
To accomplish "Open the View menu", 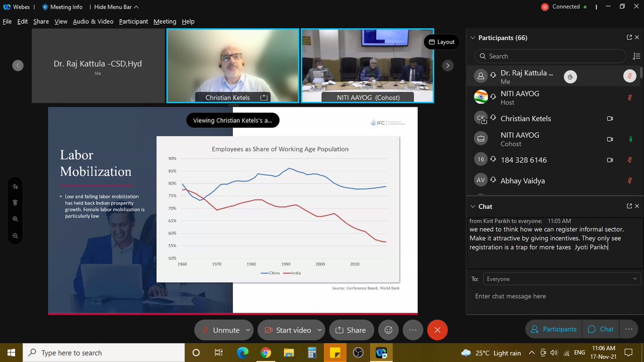I will coord(61,21).
